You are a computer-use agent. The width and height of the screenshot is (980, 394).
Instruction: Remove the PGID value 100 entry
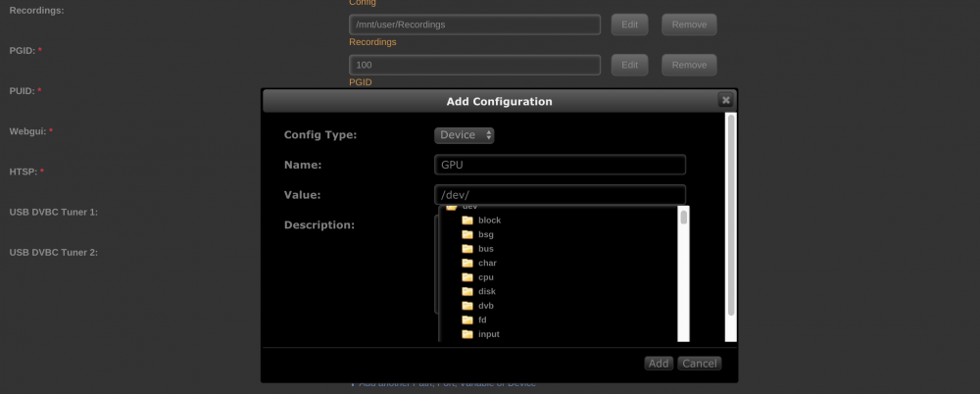click(689, 65)
